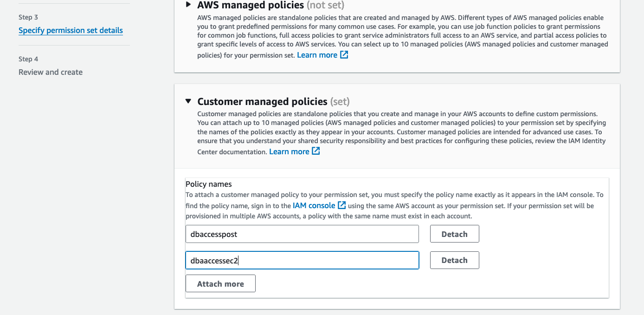
Task: Detach the dbaaccessec2 policy
Action: coord(454,260)
